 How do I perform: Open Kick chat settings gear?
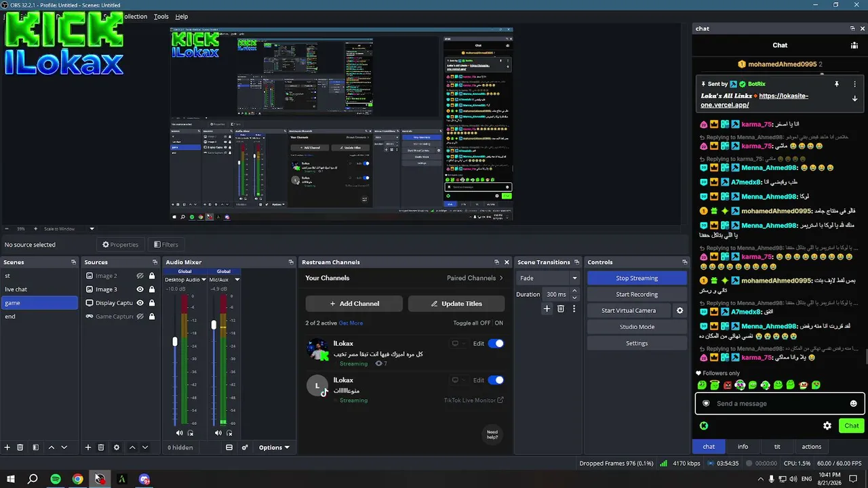827,426
